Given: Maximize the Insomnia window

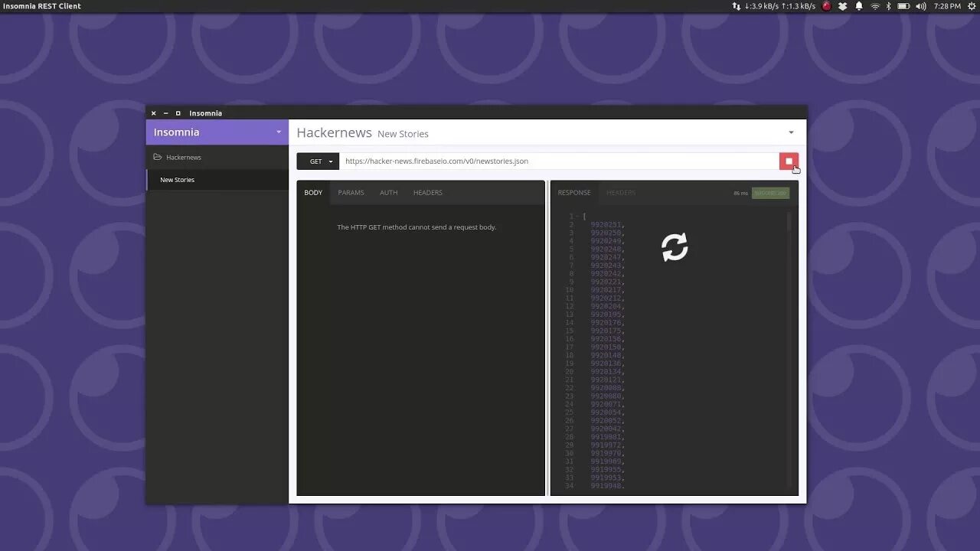Looking at the screenshot, I should click(x=178, y=113).
